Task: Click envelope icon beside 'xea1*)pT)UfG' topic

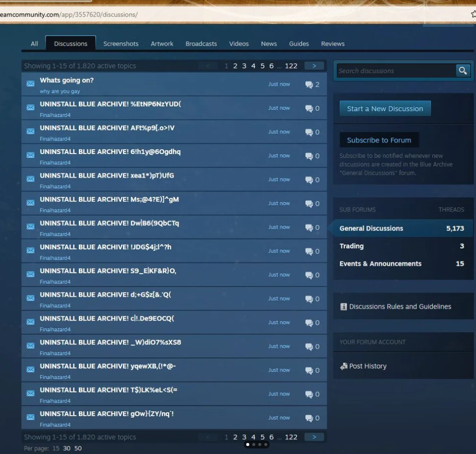Action: click(31, 179)
